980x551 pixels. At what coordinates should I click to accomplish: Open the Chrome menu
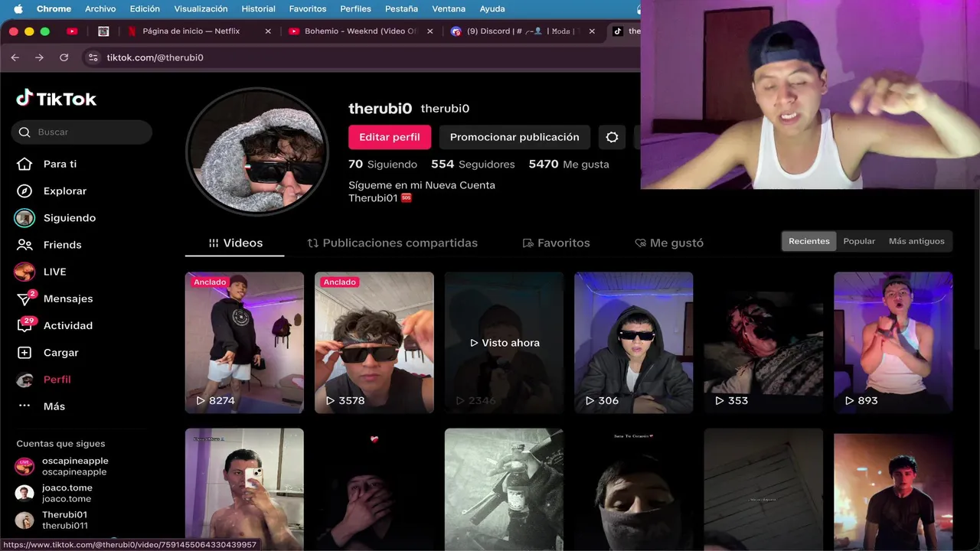pyautogui.click(x=54, y=8)
